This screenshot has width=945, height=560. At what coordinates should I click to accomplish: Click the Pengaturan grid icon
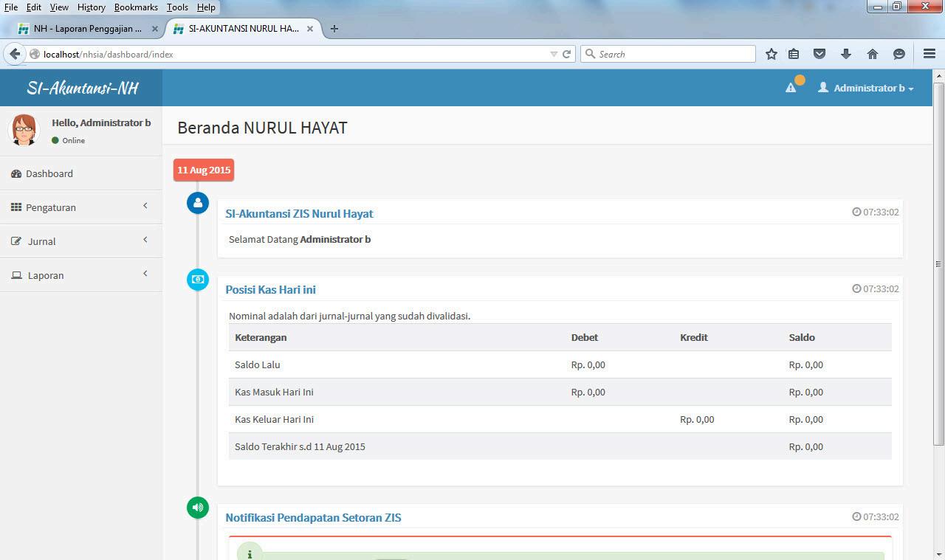tap(16, 207)
